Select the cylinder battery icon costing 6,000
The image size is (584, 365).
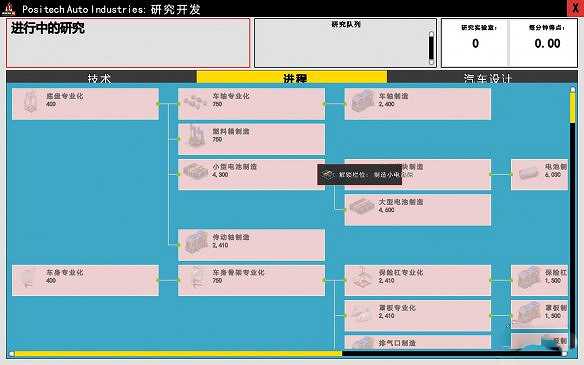(529, 173)
